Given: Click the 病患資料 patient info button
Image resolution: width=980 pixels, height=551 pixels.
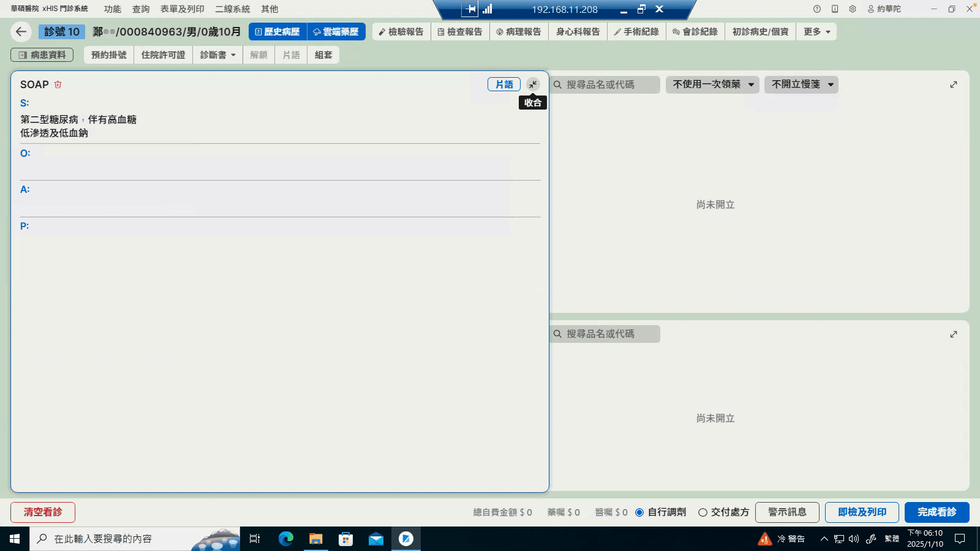Looking at the screenshot, I should point(42,55).
